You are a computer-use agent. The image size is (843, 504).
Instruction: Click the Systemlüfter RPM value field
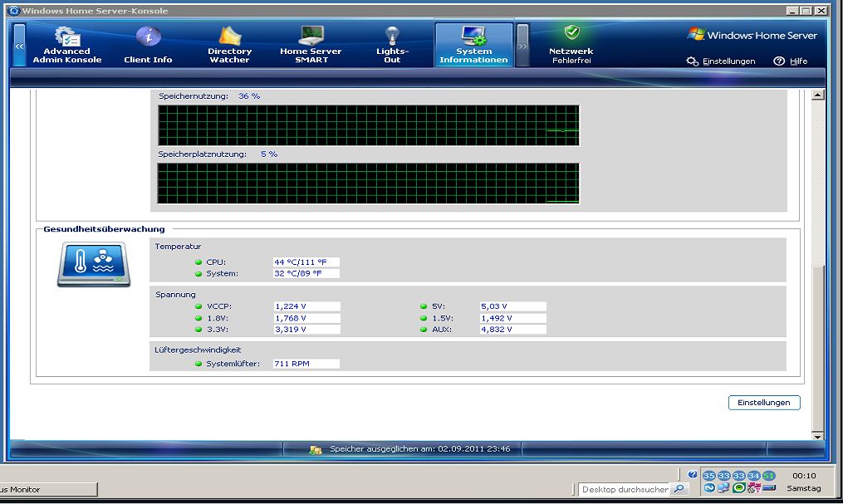click(306, 364)
